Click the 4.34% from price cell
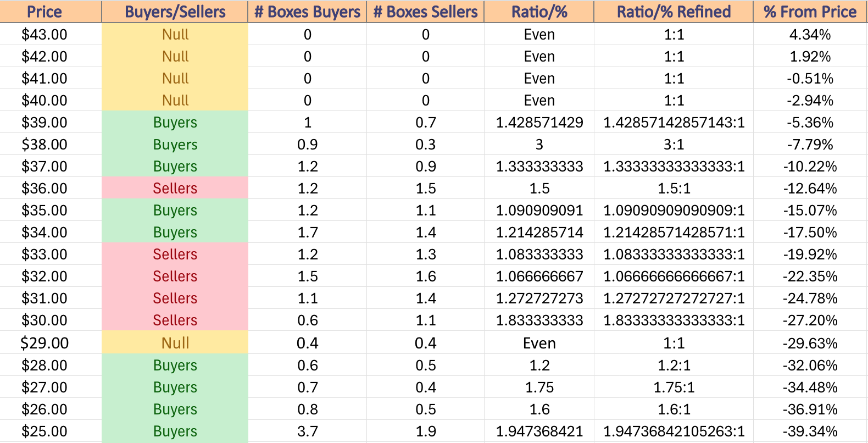This screenshot has width=868, height=443. pyautogui.click(x=810, y=35)
